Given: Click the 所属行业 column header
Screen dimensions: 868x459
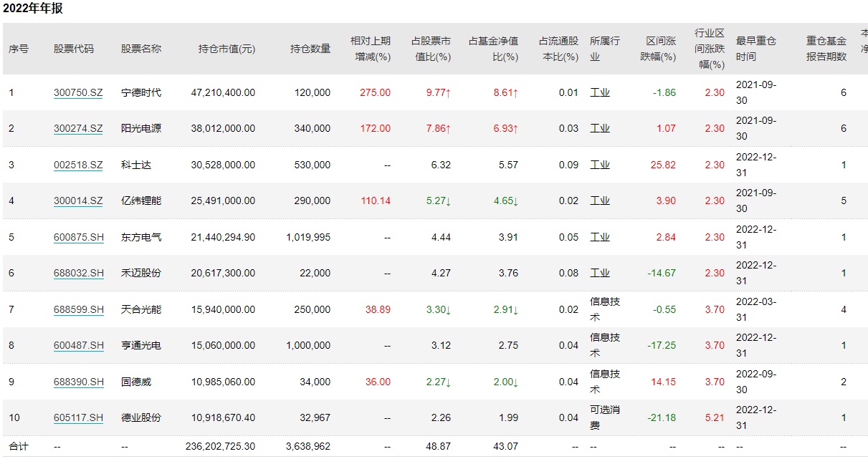Looking at the screenshot, I should (x=605, y=49).
